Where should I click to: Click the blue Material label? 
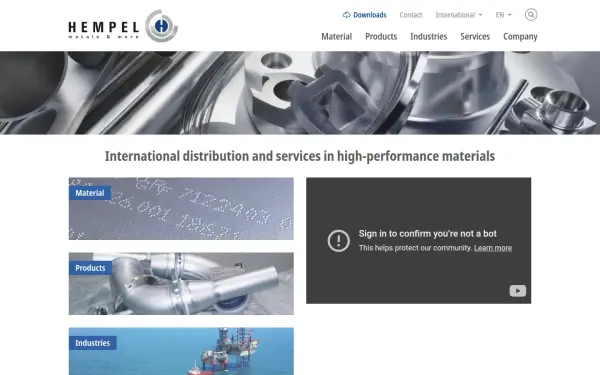coord(90,193)
